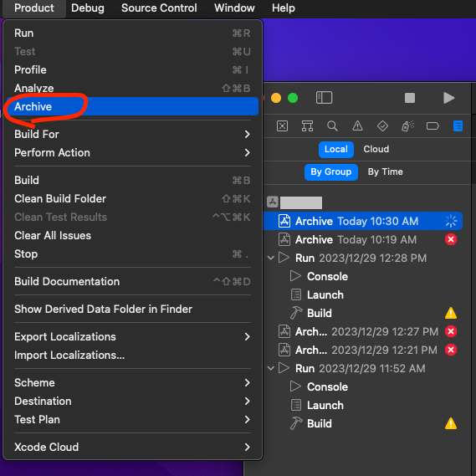The image size is (476, 476).
Task: Click the project icon above the reports list
Action: pyautogui.click(x=273, y=202)
